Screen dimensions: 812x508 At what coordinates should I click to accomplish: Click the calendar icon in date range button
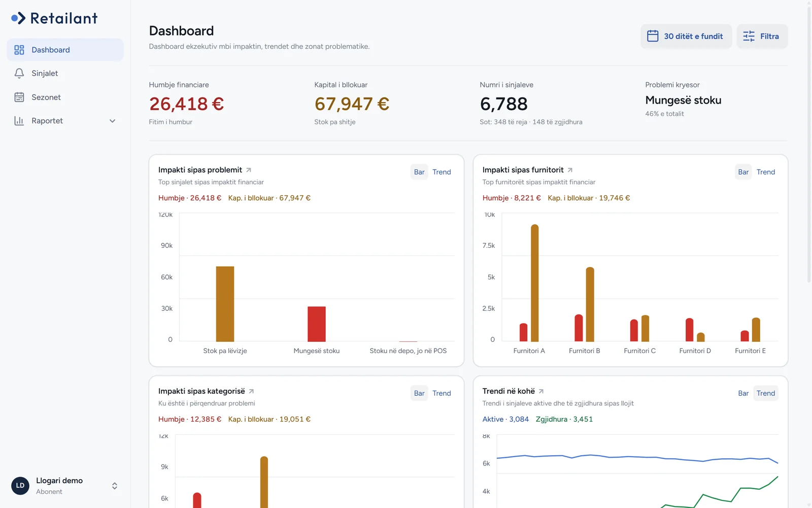(653, 36)
